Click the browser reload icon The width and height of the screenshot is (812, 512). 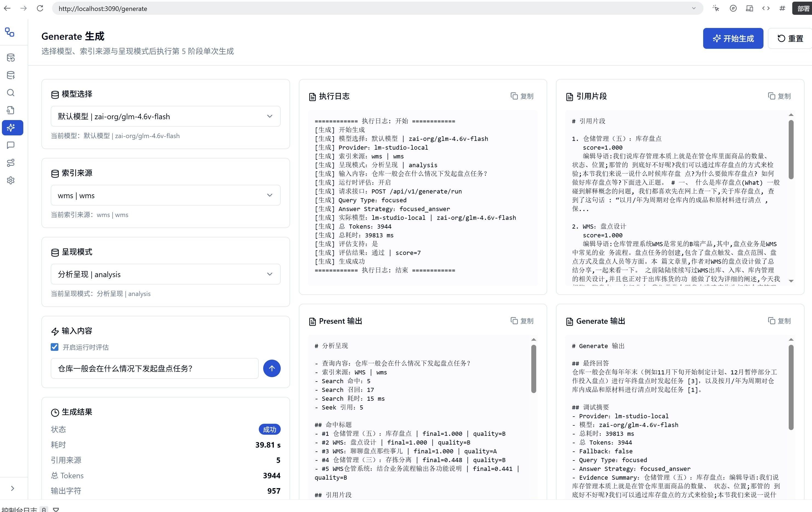[x=40, y=8]
